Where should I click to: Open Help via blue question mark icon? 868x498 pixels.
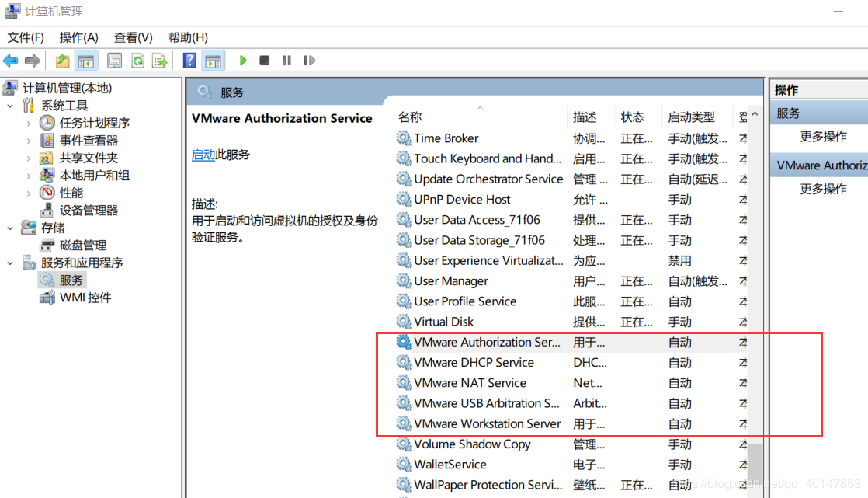(x=189, y=61)
